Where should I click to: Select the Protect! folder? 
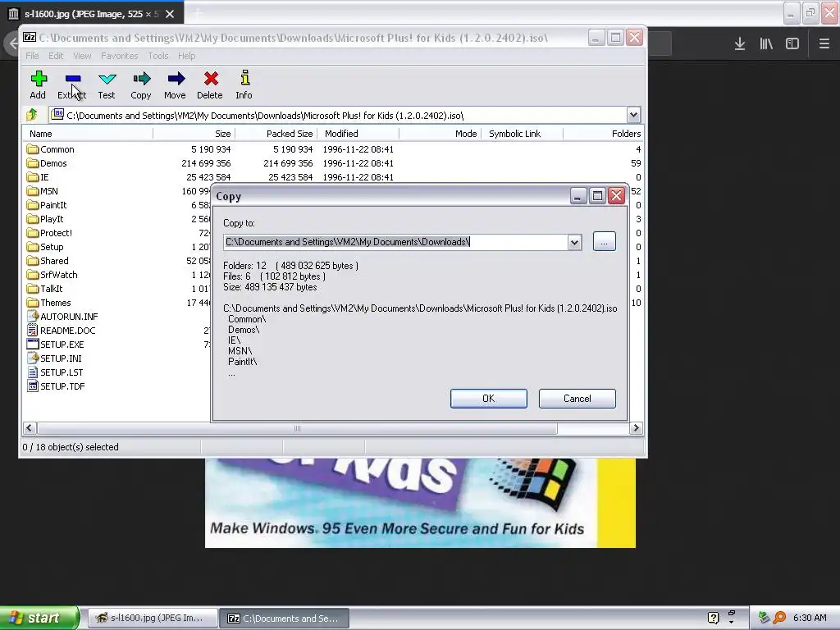pyautogui.click(x=49, y=233)
